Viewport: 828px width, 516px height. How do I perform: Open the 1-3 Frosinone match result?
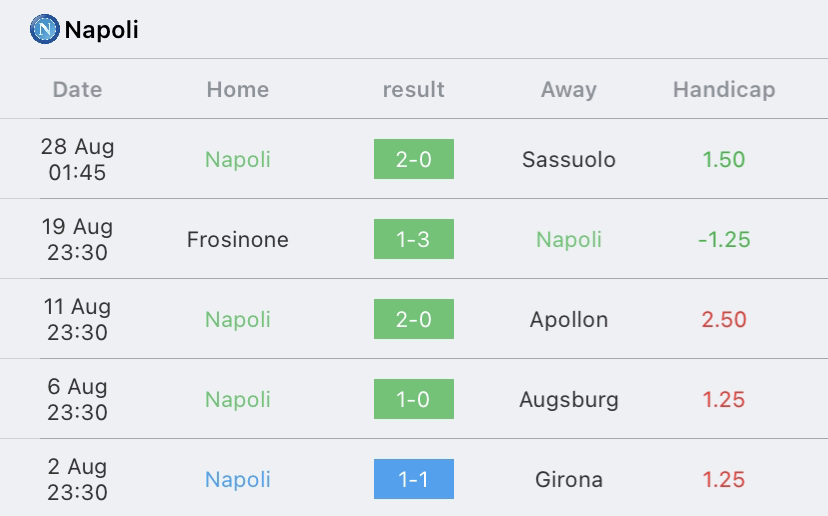click(414, 239)
